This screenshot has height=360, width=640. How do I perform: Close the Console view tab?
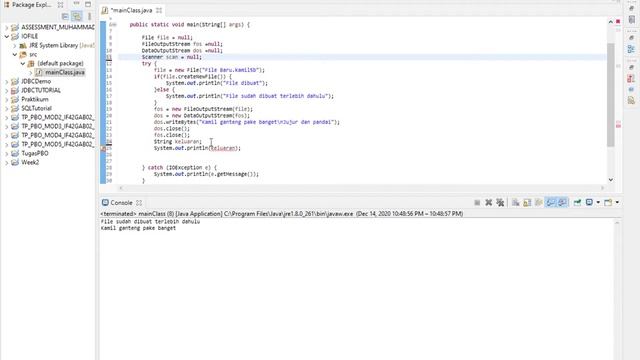(x=139, y=202)
